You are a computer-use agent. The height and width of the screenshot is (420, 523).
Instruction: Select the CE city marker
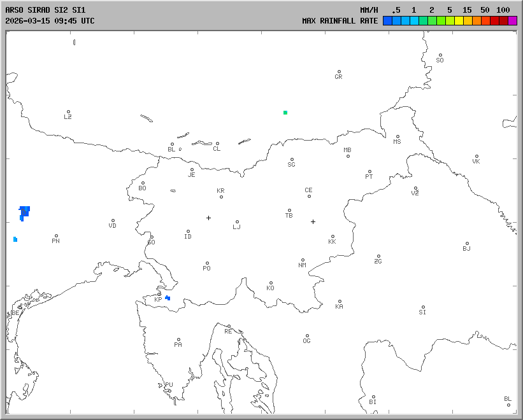(309, 196)
